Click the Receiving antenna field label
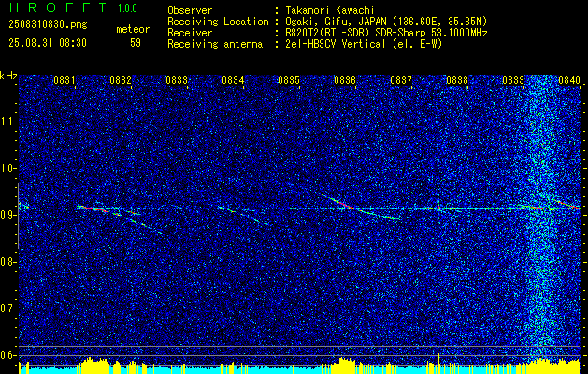The image size is (588, 374). [x=215, y=44]
